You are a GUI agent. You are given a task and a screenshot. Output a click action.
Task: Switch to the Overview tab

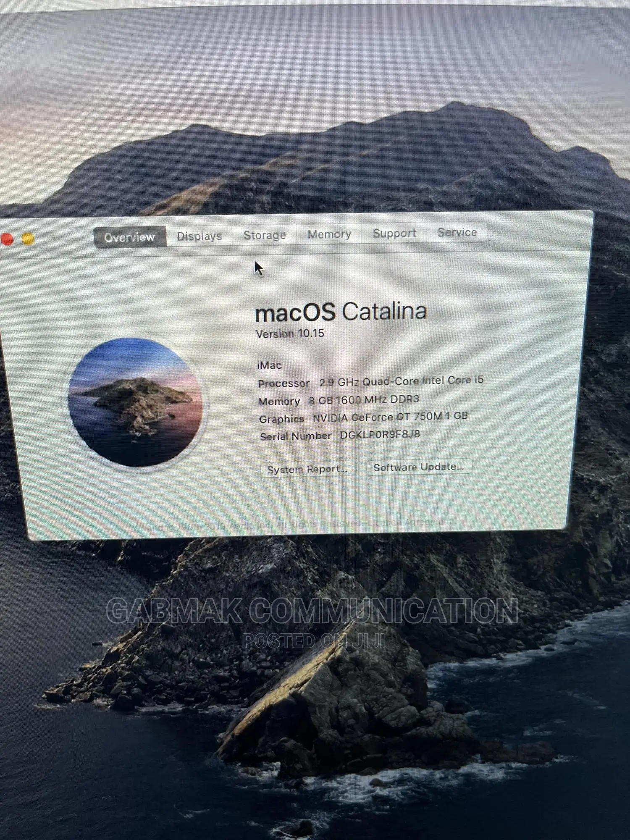click(130, 237)
